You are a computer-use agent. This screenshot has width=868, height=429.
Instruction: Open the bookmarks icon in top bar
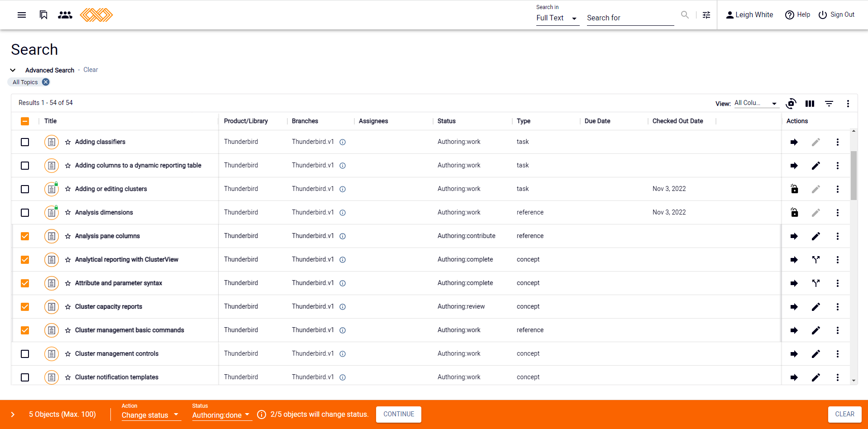43,15
